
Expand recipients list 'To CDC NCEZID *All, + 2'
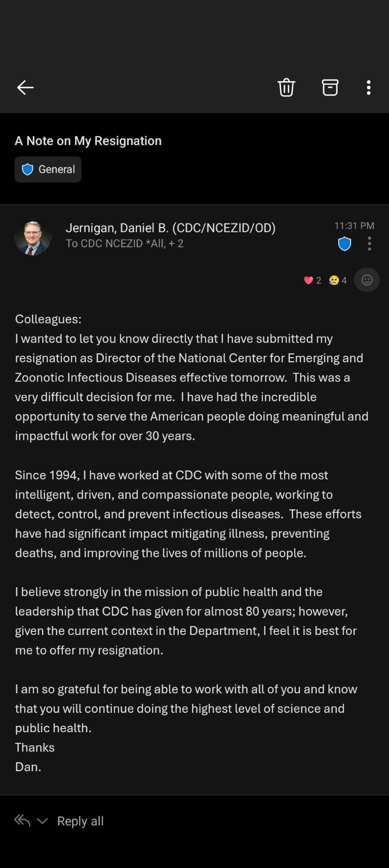click(x=125, y=244)
